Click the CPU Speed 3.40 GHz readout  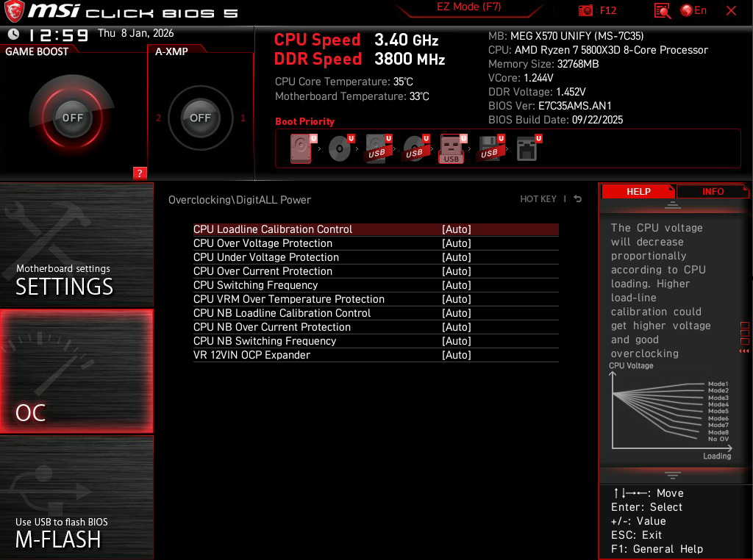[356, 40]
